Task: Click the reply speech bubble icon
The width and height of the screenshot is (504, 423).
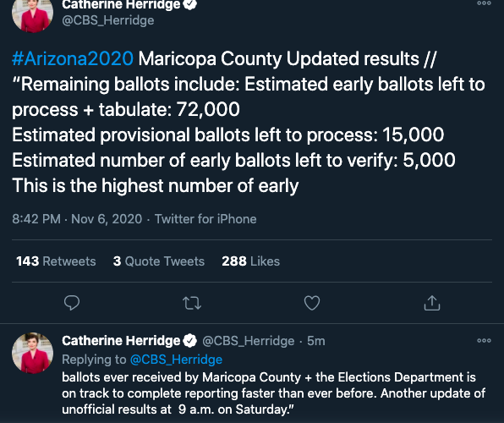Action: [72, 303]
